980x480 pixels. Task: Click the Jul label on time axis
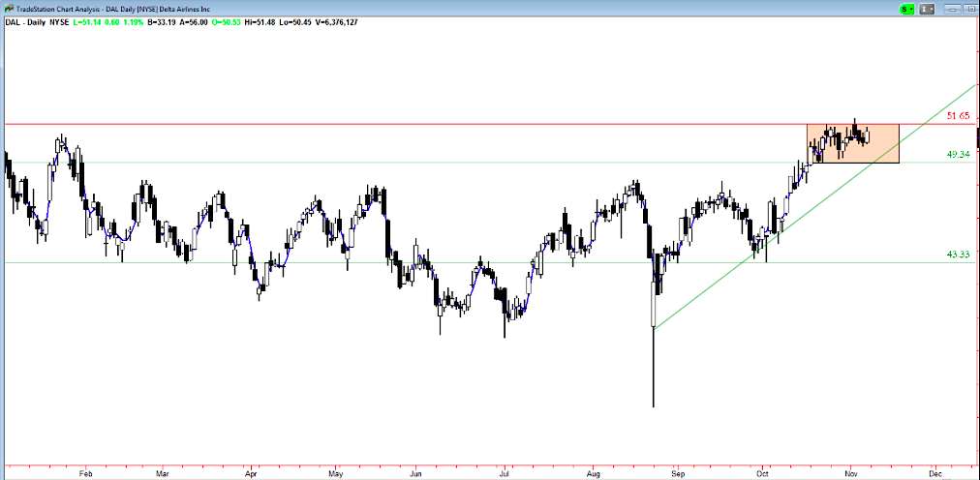(505, 474)
